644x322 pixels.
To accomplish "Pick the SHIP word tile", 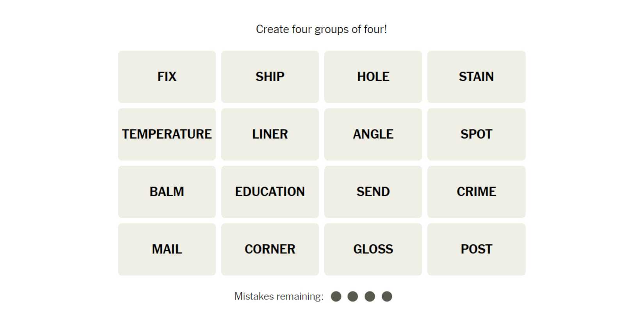I will click(270, 76).
